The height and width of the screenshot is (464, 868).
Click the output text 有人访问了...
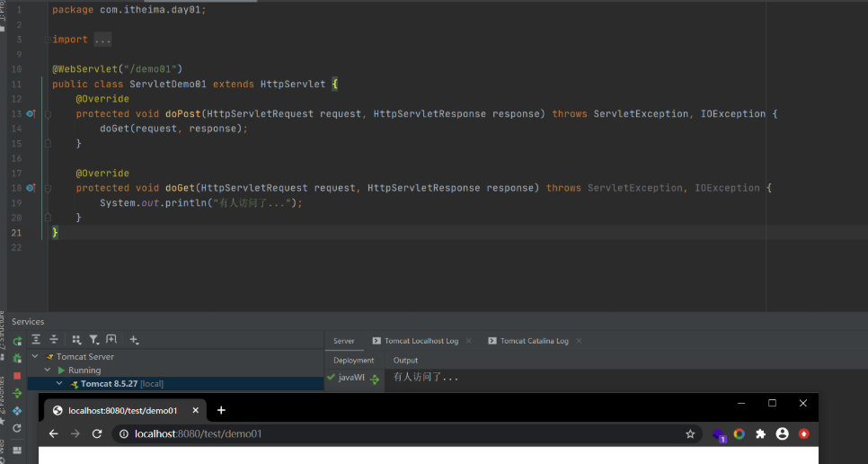pos(425,377)
